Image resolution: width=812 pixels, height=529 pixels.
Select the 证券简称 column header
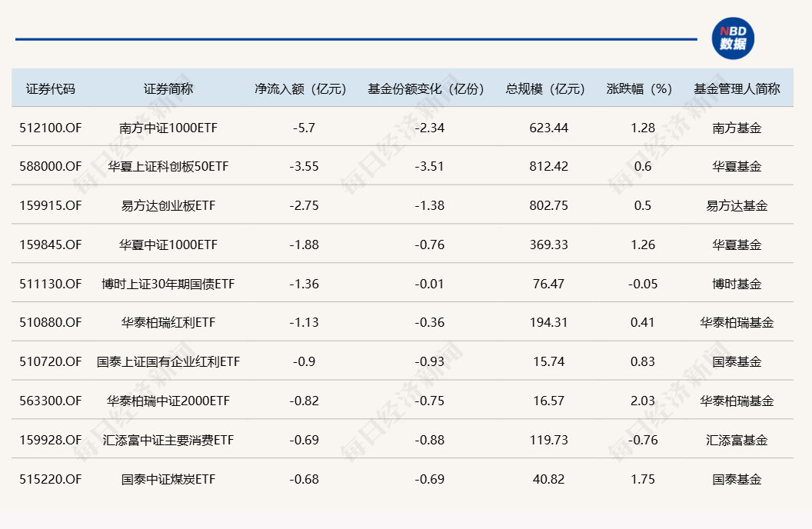168,89
